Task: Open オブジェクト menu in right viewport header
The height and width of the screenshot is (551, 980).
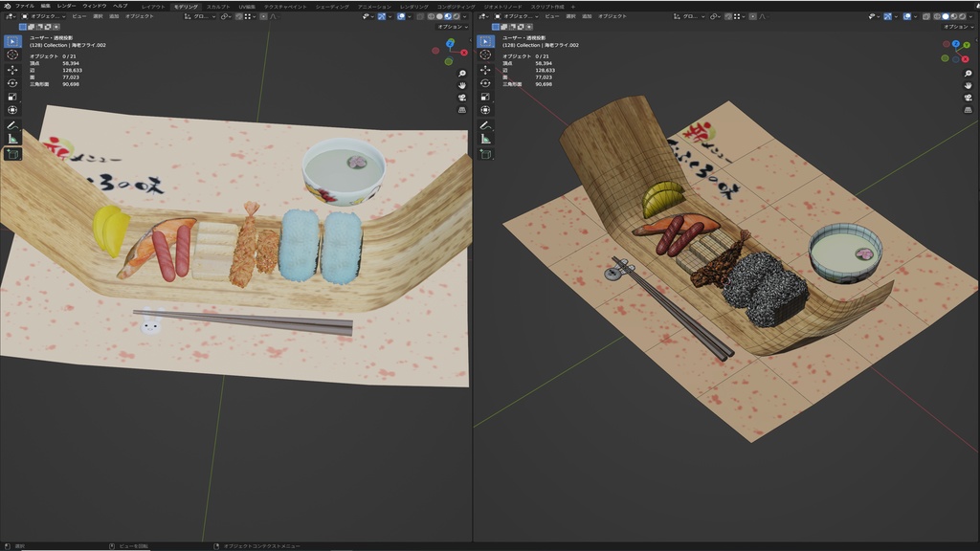Action: point(612,16)
